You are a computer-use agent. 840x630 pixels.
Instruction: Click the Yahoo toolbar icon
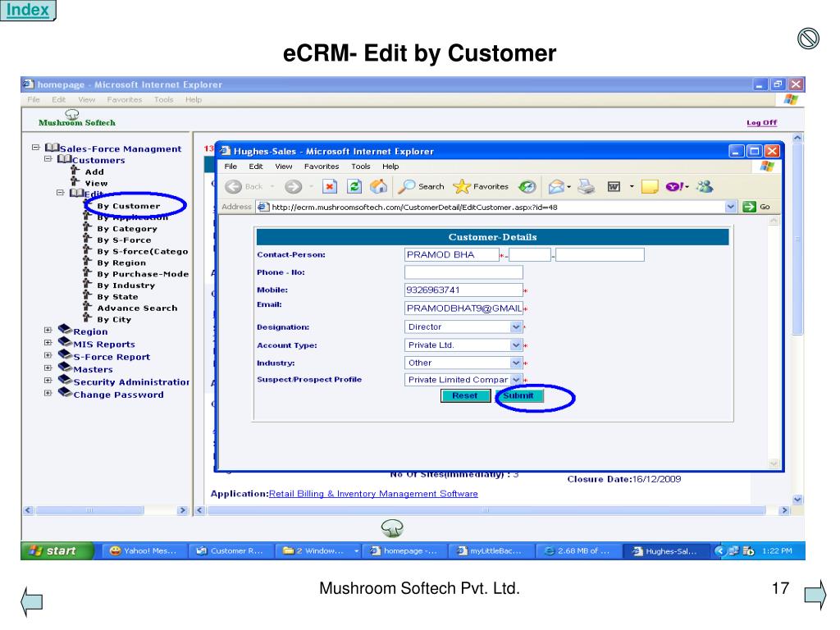click(675, 186)
